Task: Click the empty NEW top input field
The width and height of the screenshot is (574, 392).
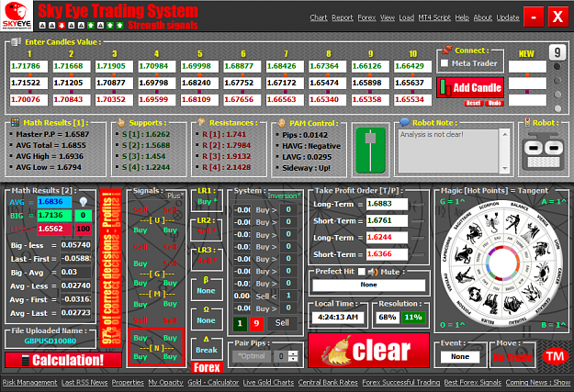Action: 527,67
